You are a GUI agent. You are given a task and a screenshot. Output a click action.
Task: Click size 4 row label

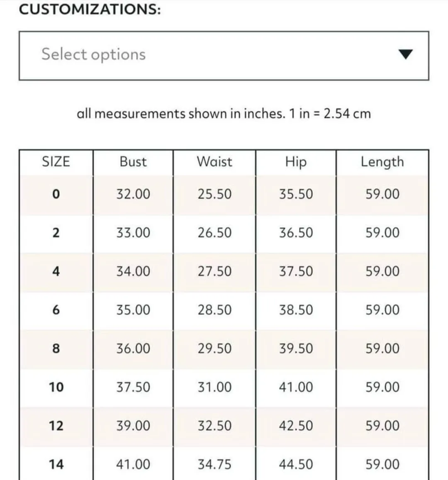coord(56,271)
